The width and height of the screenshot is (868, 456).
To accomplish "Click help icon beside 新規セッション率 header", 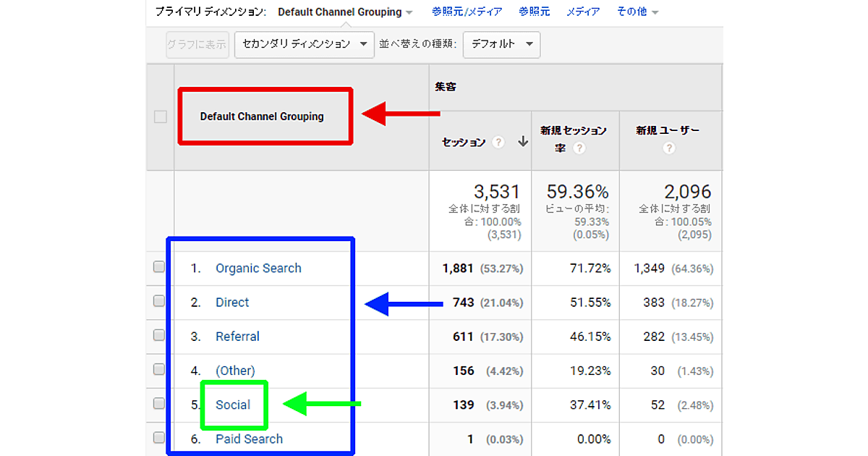I will click(x=579, y=148).
